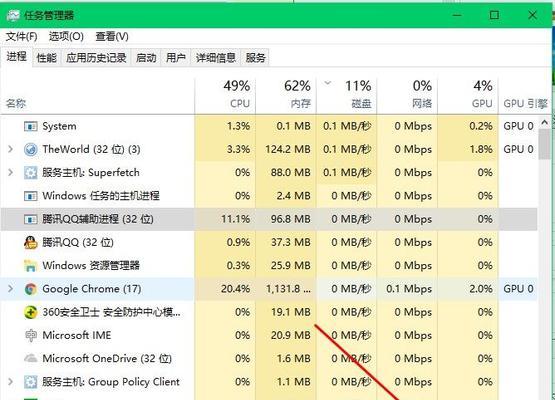This screenshot has width=555, height=400.
Task: Click the Superfetch service host gear icon
Action: [x=30, y=173]
